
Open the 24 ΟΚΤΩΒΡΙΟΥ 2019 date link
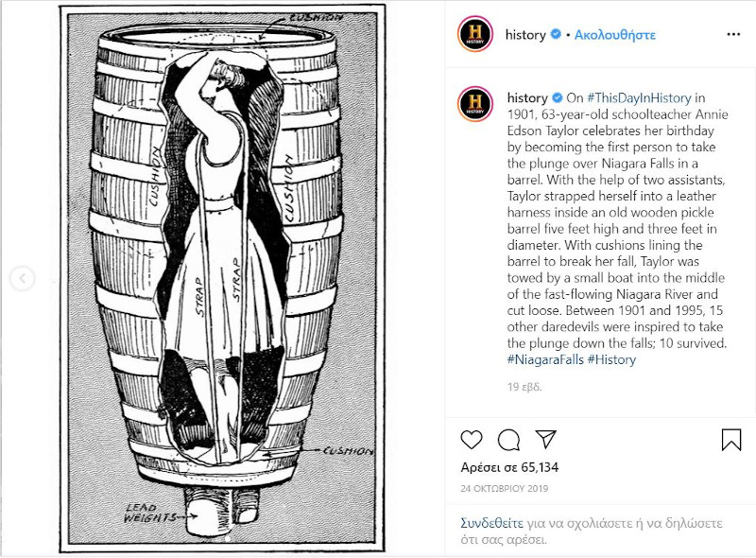[505, 489]
